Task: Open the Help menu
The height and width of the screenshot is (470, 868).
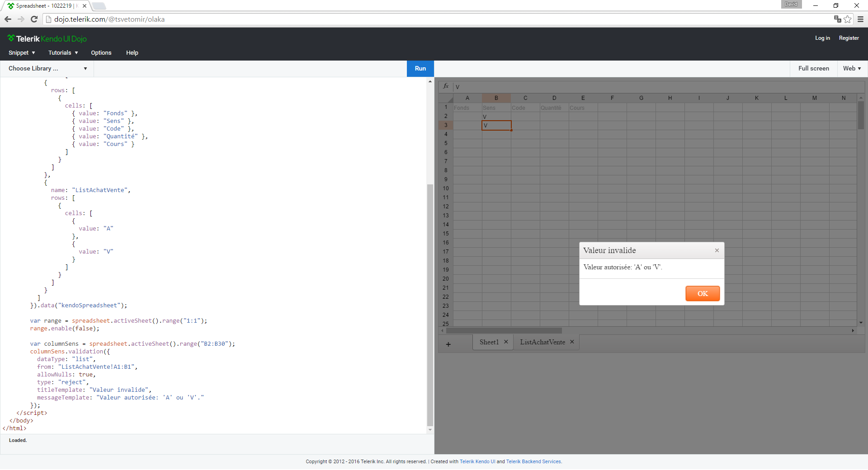Action: tap(132, 53)
